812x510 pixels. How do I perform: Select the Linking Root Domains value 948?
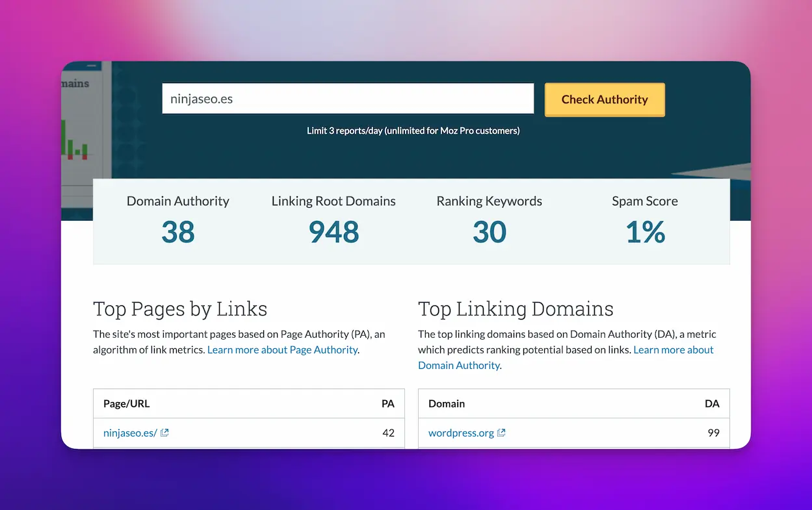click(334, 233)
